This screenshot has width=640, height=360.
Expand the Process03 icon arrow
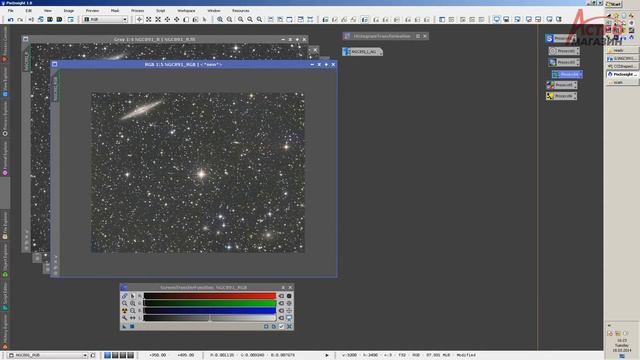[x=578, y=62]
